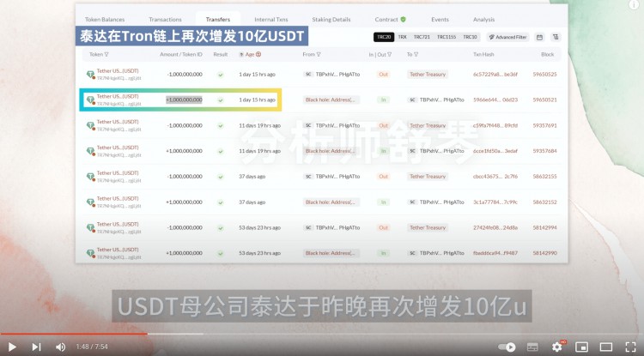Select the TRC20 token filter
This screenshot has width=644, height=356.
pos(384,37)
